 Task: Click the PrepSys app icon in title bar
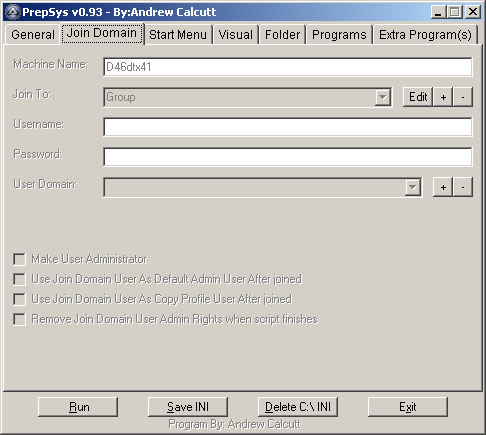[13, 12]
